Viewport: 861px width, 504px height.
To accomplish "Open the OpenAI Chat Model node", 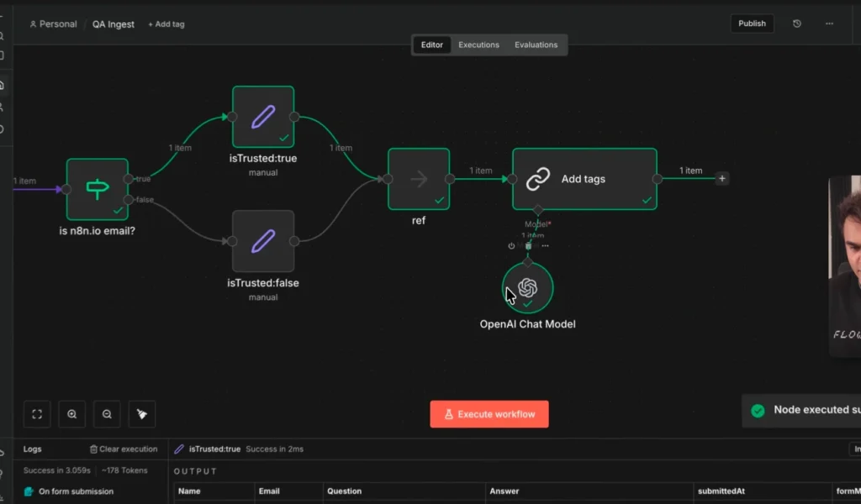I will pos(528,288).
